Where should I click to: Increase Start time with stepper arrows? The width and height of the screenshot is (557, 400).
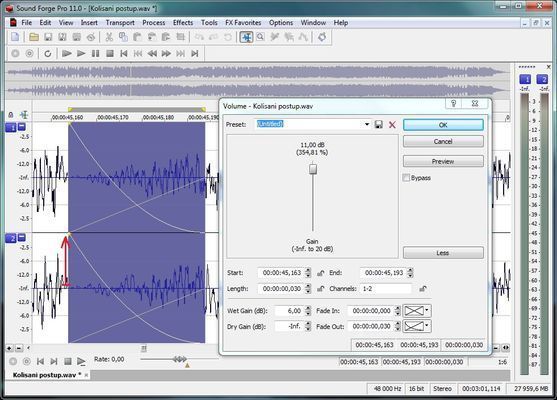[x=308, y=273]
